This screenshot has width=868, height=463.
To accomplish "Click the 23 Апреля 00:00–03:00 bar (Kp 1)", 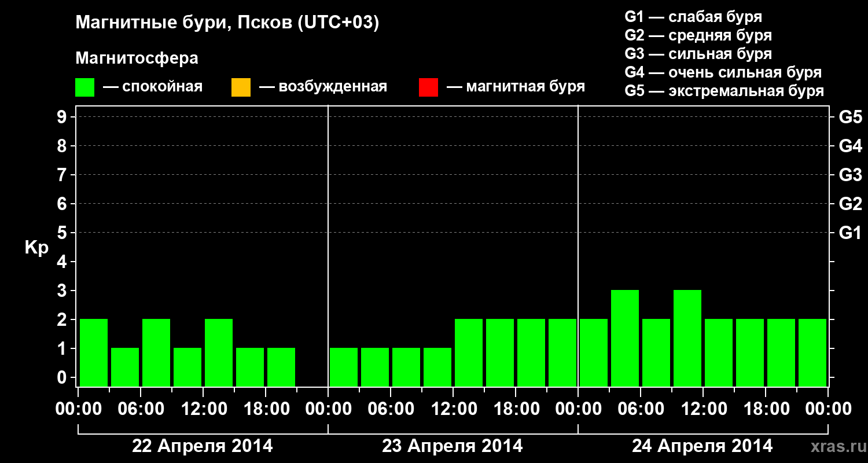I will coord(344,367).
